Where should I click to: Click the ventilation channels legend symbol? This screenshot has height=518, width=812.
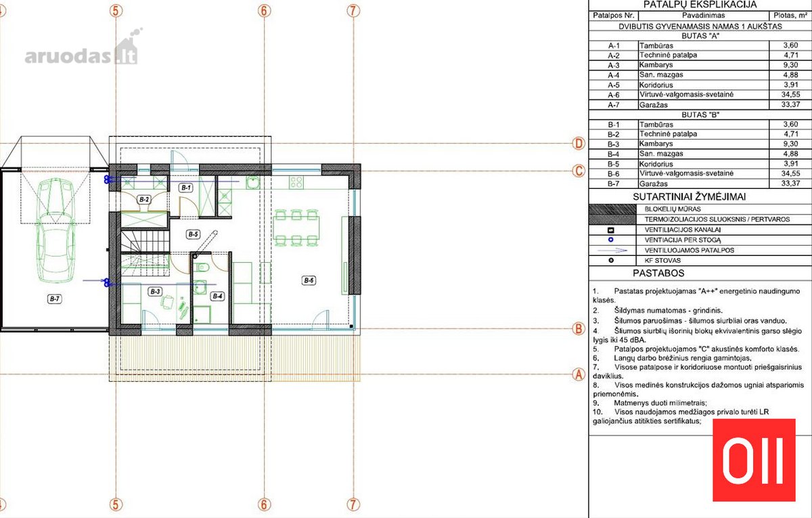point(612,230)
